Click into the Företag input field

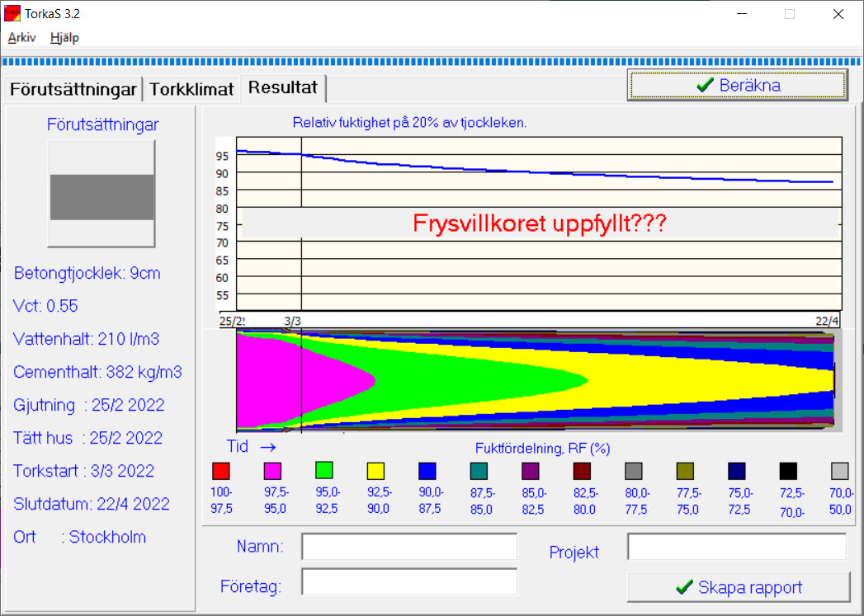point(409,582)
